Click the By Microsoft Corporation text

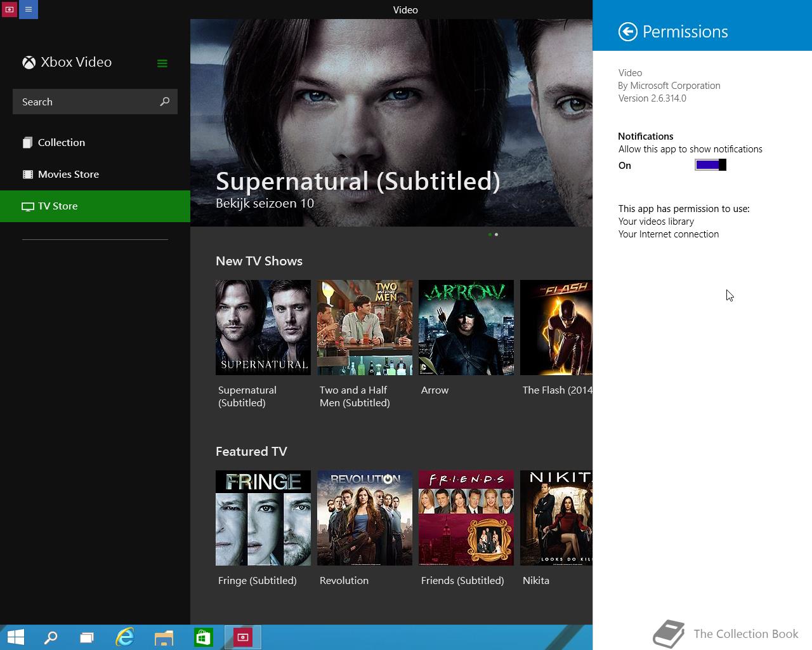[x=669, y=86]
